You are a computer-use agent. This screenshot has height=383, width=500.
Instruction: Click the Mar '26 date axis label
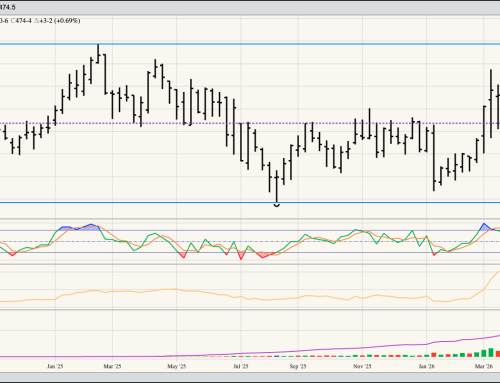[484, 366]
